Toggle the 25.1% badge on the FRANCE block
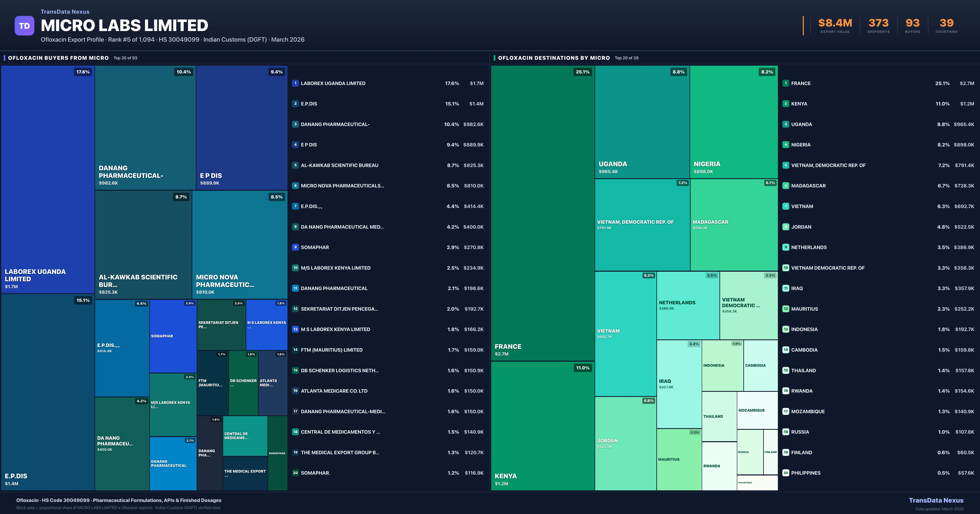Image resolution: width=980 pixels, height=514 pixels. click(583, 71)
